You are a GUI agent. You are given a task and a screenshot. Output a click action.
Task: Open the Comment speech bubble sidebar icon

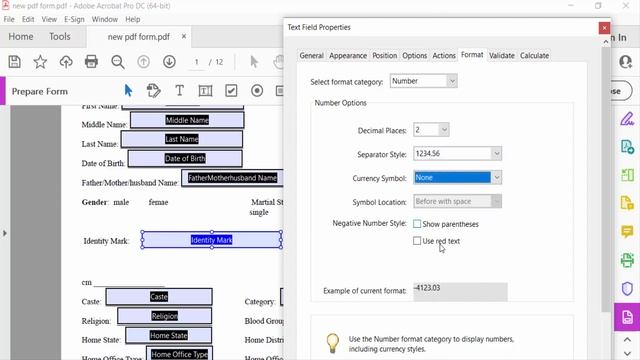(x=627, y=231)
